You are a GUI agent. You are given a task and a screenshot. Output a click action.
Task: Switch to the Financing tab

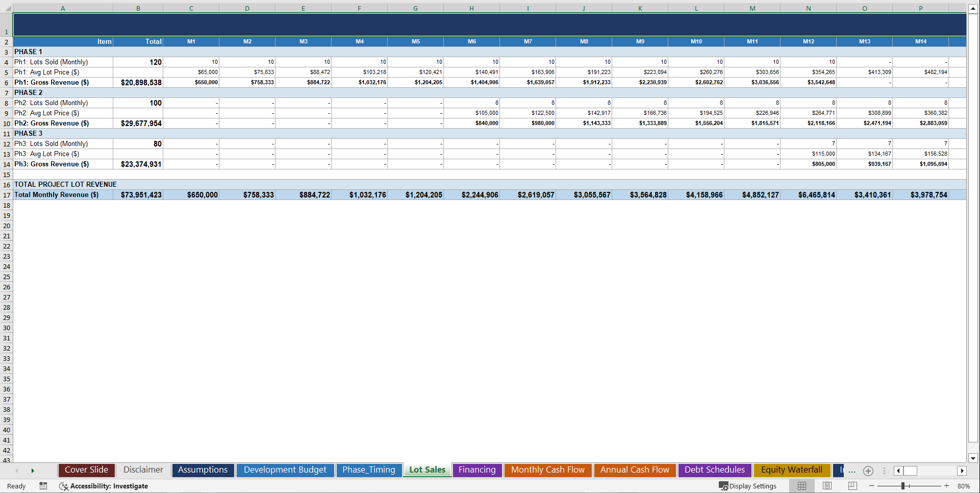click(476, 470)
